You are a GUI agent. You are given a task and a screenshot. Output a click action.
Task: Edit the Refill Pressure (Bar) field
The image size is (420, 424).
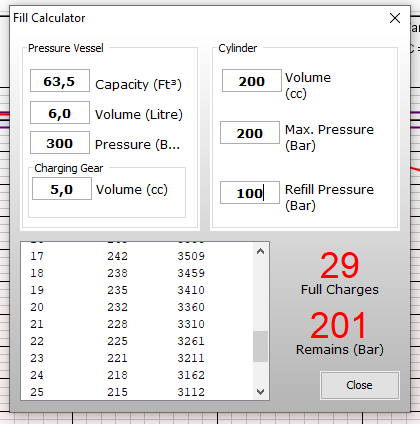250,193
